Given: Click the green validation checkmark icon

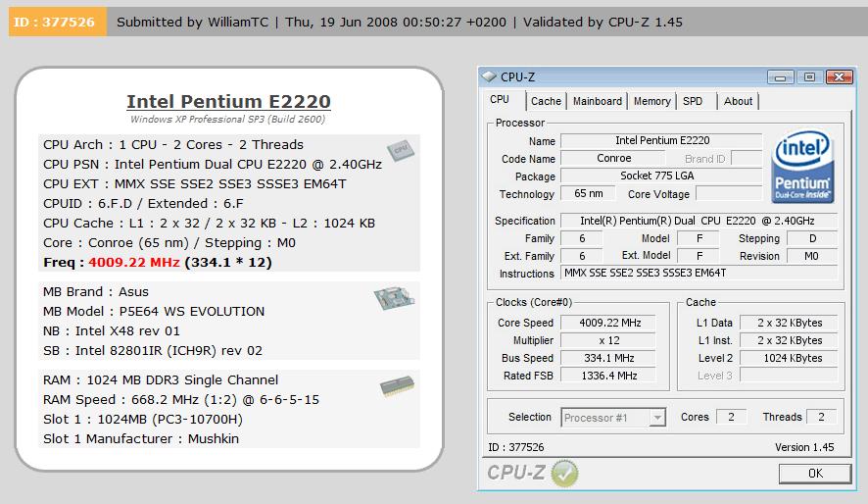Looking at the screenshot, I should point(564,474).
